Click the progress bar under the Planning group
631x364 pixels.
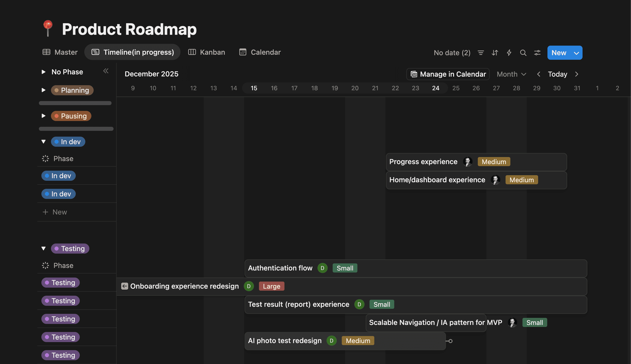[x=75, y=103]
